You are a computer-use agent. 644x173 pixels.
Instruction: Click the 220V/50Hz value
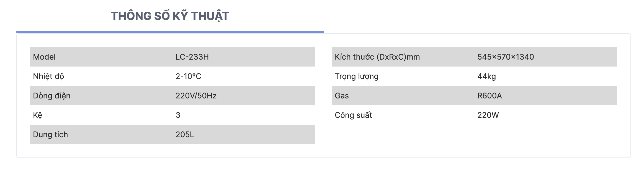click(196, 96)
